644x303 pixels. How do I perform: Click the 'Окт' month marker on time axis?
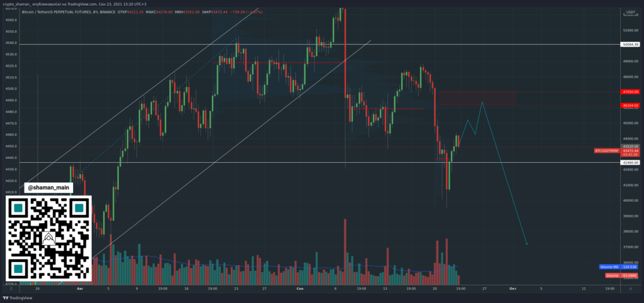513,289
